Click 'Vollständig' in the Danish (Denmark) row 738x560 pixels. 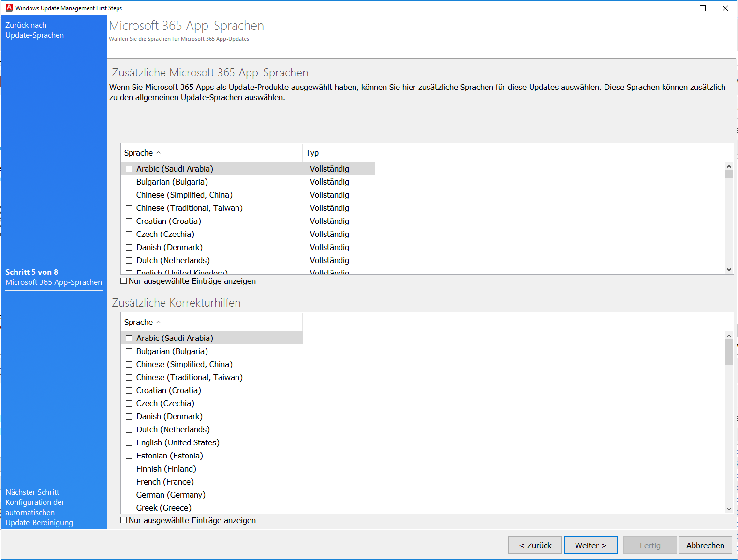click(x=329, y=247)
